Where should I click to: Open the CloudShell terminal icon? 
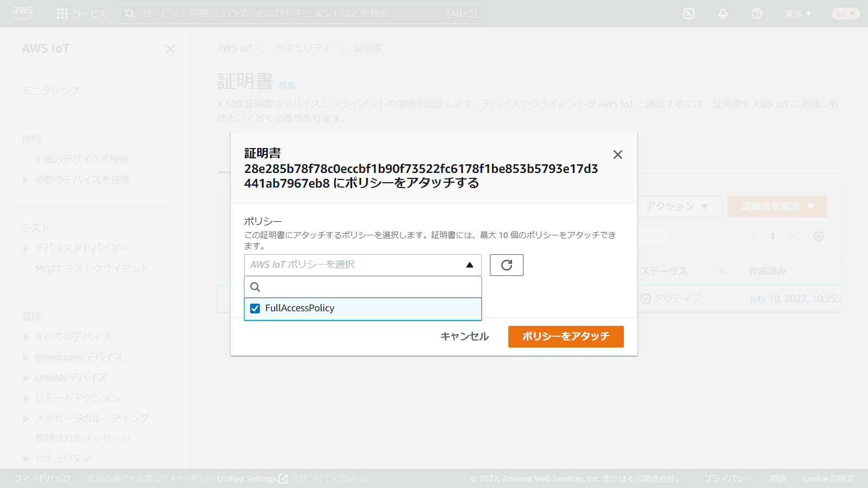point(689,14)
